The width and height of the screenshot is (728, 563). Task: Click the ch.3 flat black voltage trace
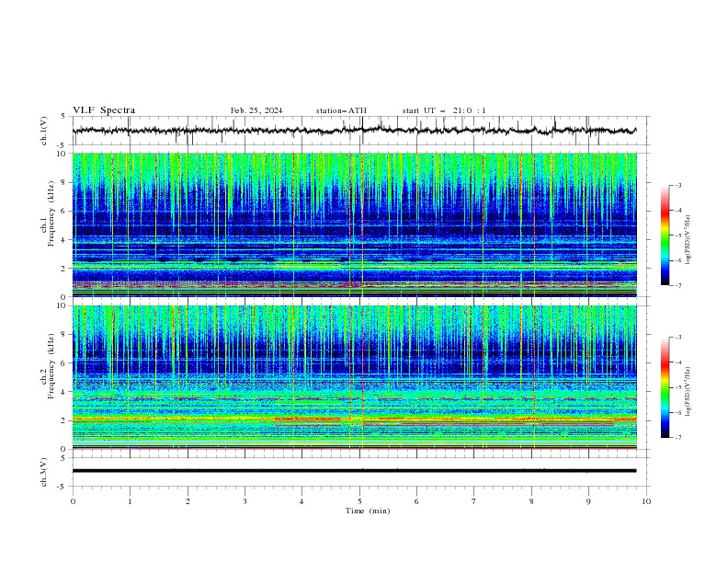pyautogui.click(x=354, y=471)
